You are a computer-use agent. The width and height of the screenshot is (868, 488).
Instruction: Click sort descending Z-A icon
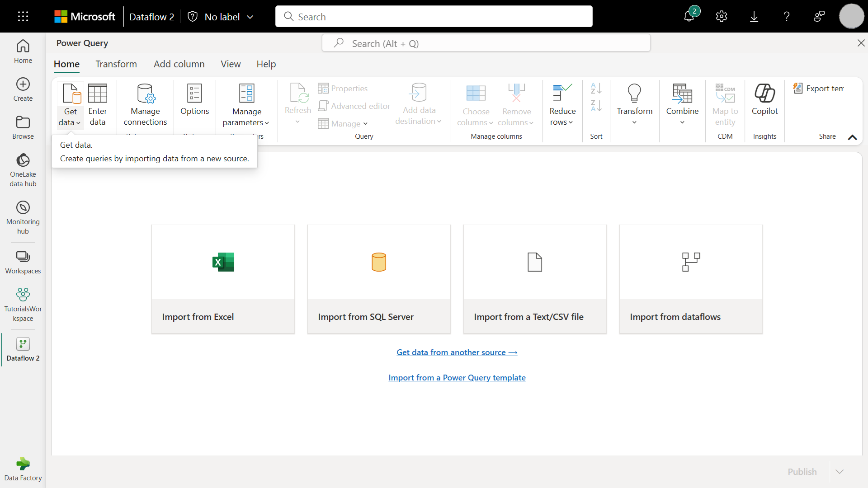(596, 106)
